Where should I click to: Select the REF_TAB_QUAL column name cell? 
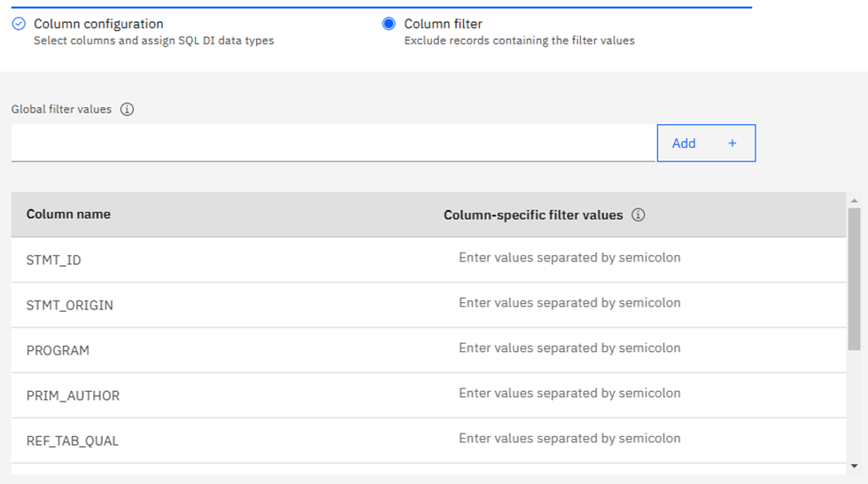coord(73,441)
